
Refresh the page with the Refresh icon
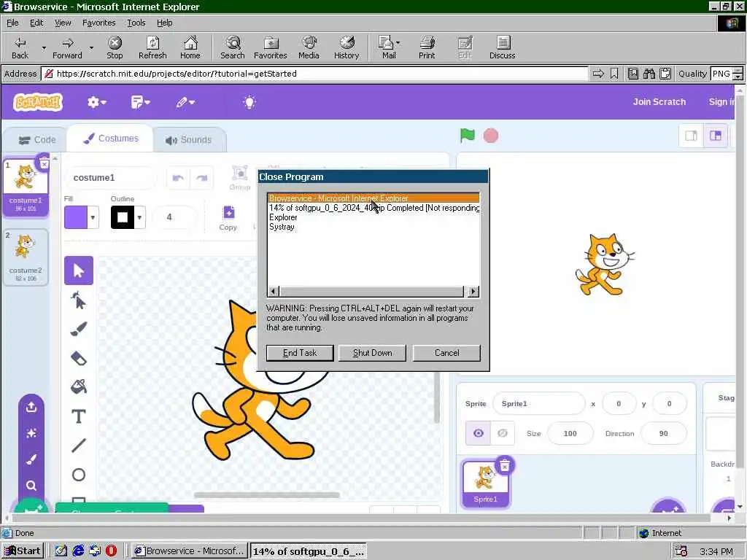coord(152,47)
